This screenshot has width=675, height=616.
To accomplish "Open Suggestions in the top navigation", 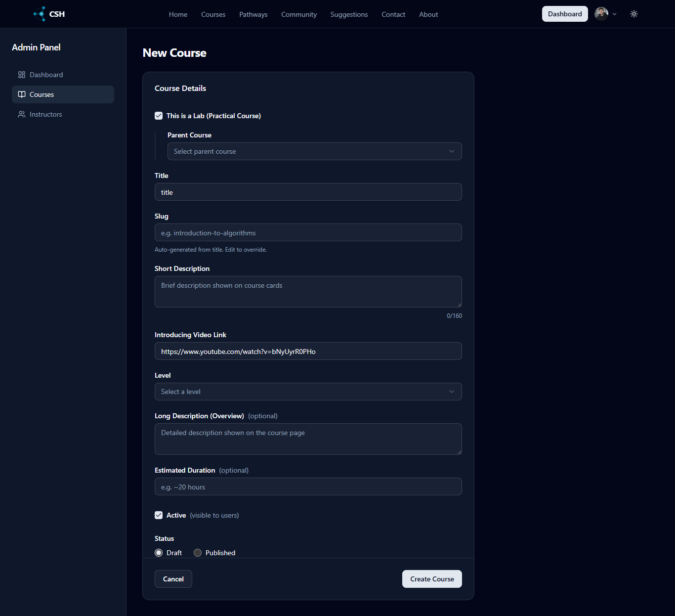I will pyautogui.click(x=349, y=14).
